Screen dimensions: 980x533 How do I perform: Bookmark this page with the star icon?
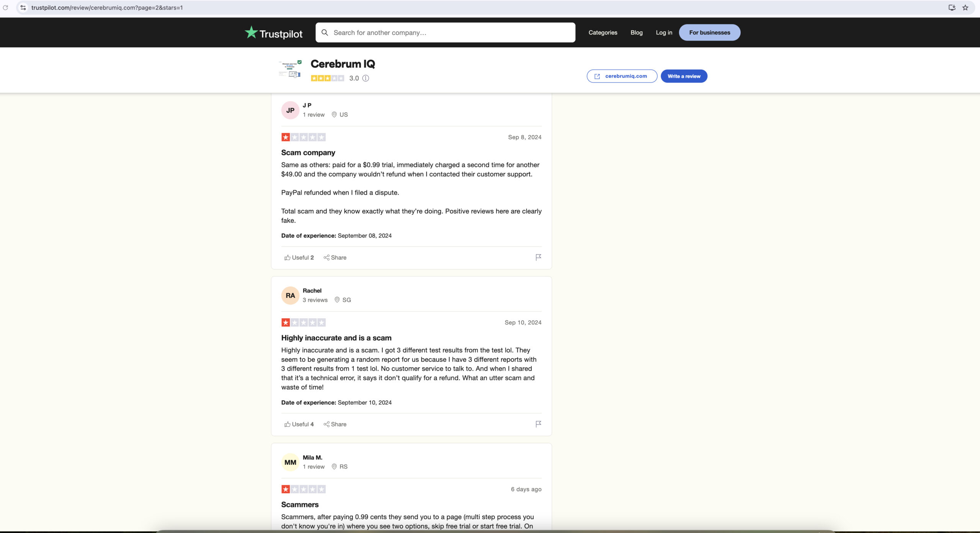[x=965, y=8]
